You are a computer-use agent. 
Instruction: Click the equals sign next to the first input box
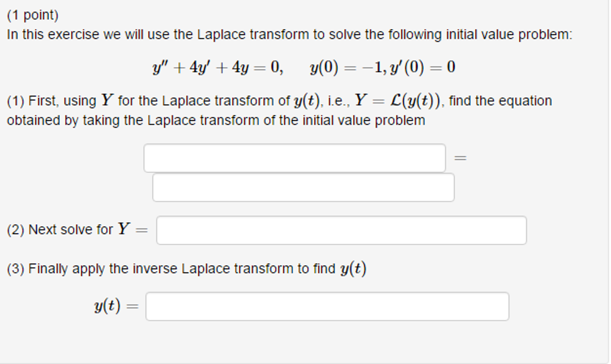coord(460,158)
